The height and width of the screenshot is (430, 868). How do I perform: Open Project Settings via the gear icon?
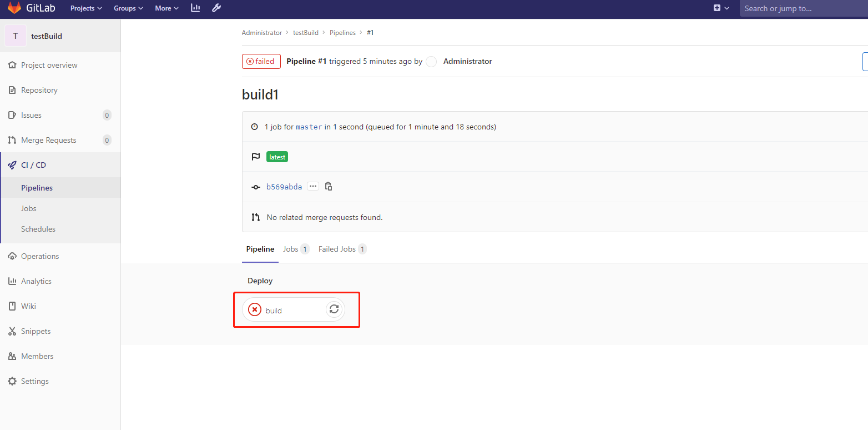click(x=34, y=381)
